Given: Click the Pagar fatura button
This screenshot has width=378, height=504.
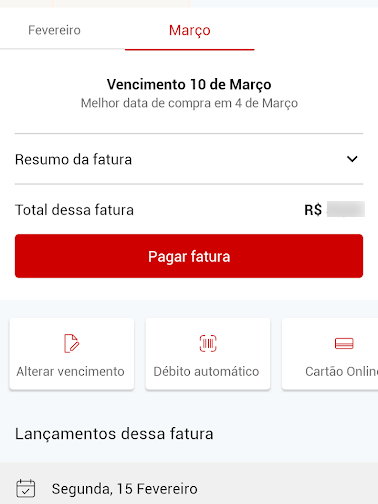Looking at the screenshot, I should pos(189,256).
